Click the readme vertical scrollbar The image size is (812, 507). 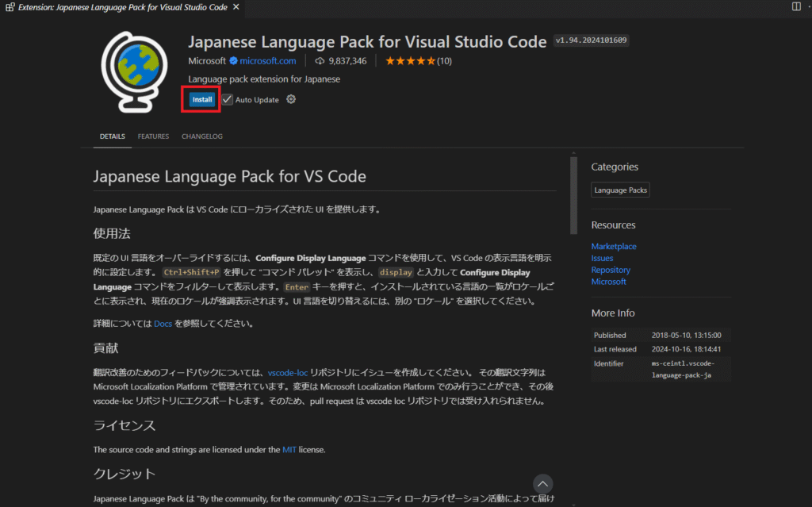[573, 194]
